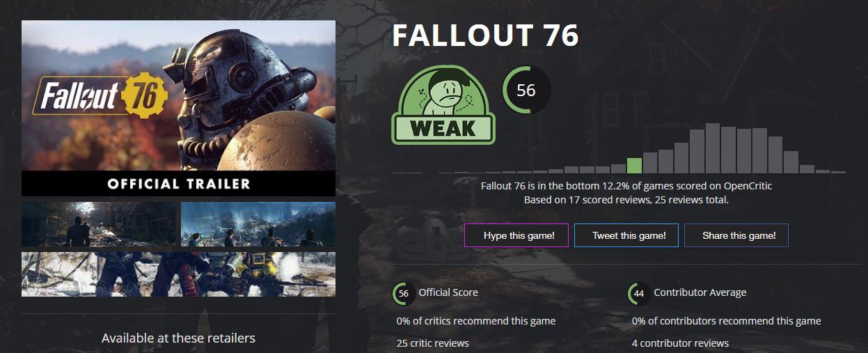Open the blue valley screenshot thumbnail
The width and height of the screenshot is (868, 353).
258,224
